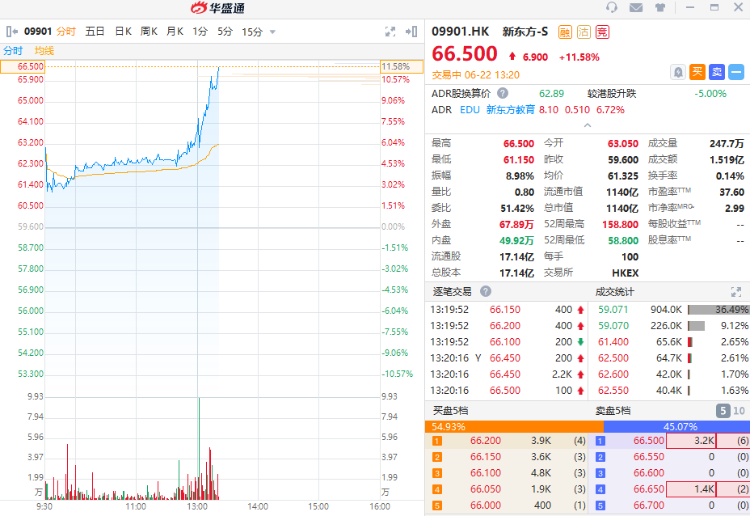Screen dimensions: 750x516
Task: Expand the chart to fullscreen
Action: click(390, 32)
